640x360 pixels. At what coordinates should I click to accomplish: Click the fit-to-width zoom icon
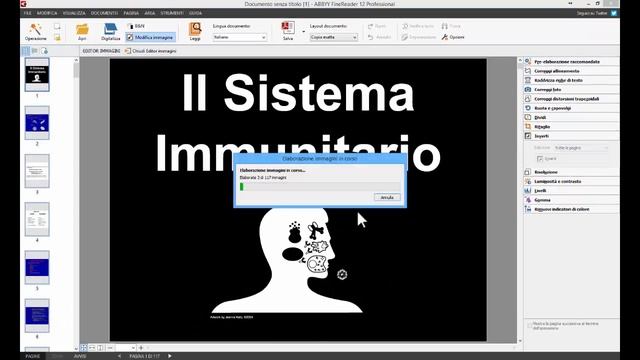tap(92, 348)
